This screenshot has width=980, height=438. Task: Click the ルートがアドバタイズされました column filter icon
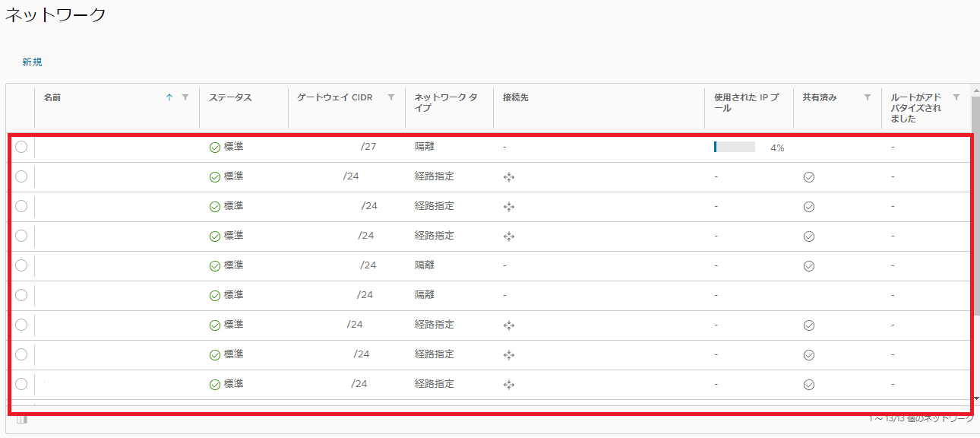coord(956,97)
